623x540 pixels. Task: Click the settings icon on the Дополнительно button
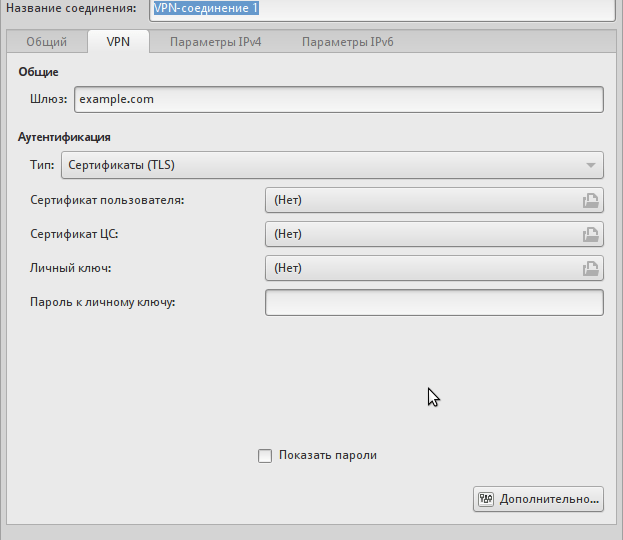click(x=487, y=499)
